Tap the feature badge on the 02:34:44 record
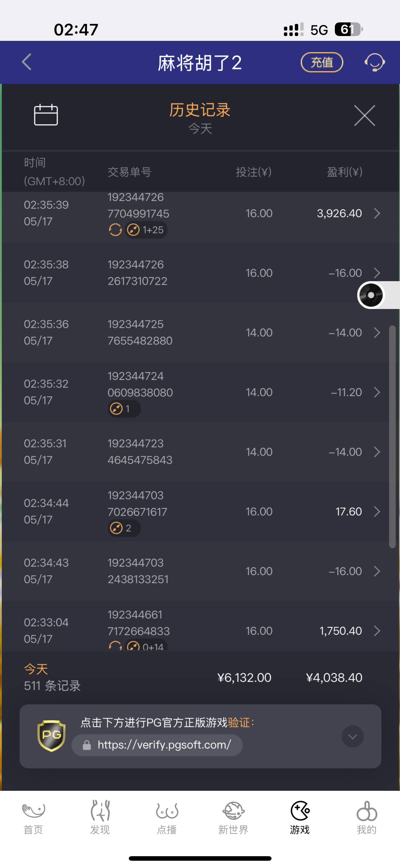The image size is (400, 868). point(124,528)
